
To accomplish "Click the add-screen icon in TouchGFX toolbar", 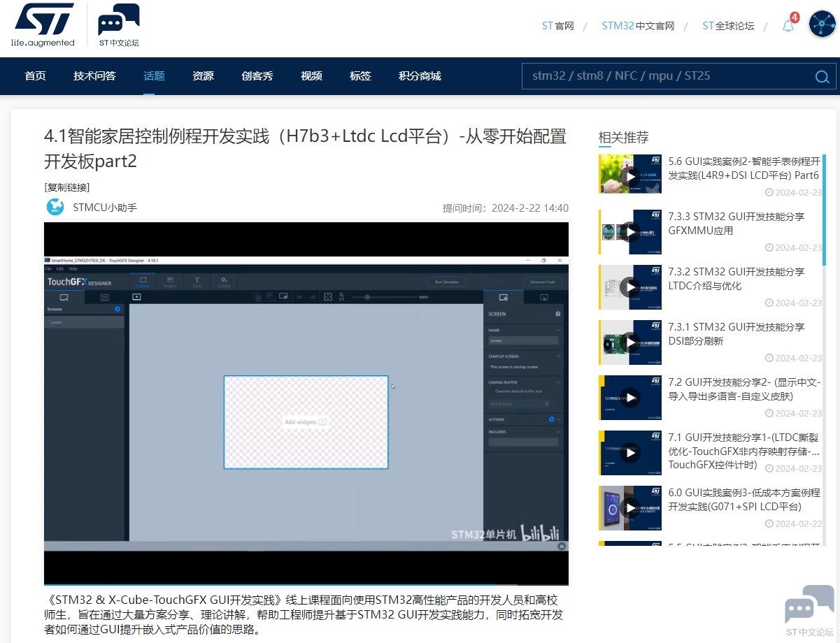I will click(x=136, y=296).
